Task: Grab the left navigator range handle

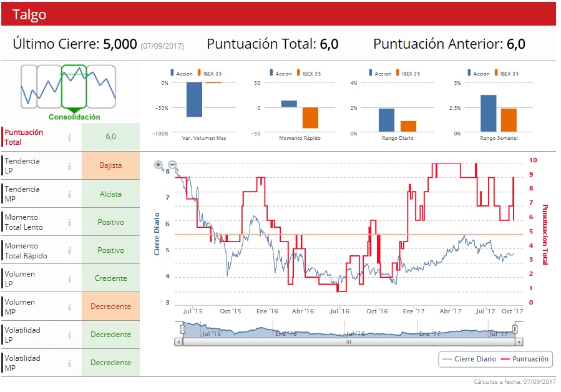Action: pos(182,329)
